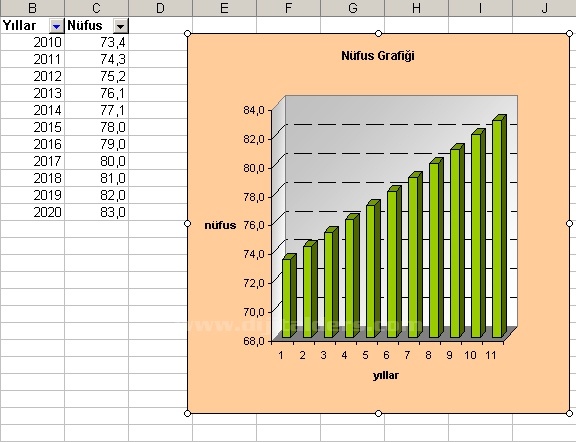This screenshot has width=576, height=442.
Task: Open the Nüfus filter dropdown arrow
Action: [x=120, y=26]
